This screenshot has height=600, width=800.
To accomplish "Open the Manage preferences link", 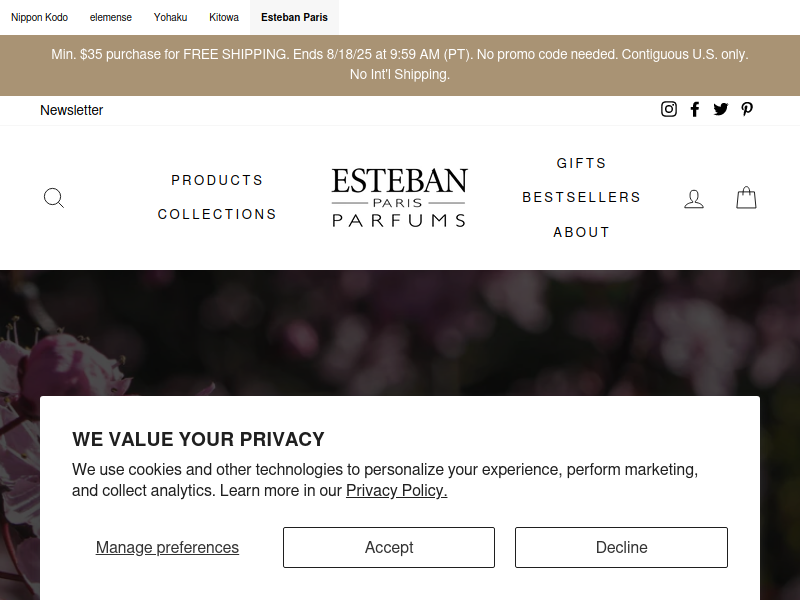I will (x=167, y=547).
